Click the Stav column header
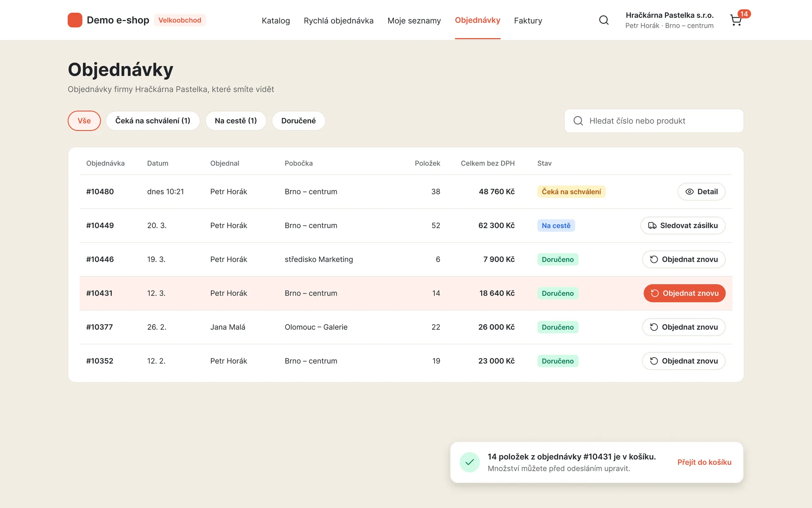This screenshot has height=508, width=812. click(x=544, y=163)
